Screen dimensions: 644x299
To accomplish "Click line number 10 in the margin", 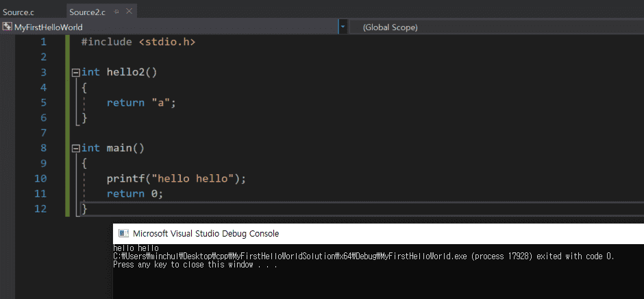I will pos(40,178).
